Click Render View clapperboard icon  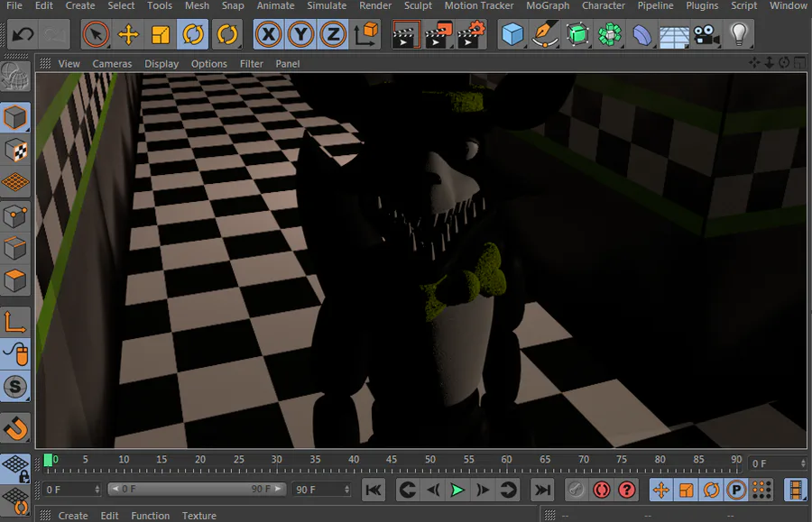407,34
